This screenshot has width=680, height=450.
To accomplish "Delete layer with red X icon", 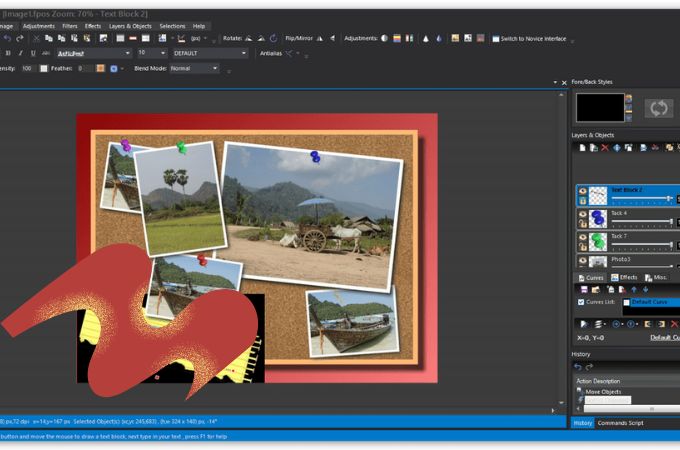I will [605, 148].
